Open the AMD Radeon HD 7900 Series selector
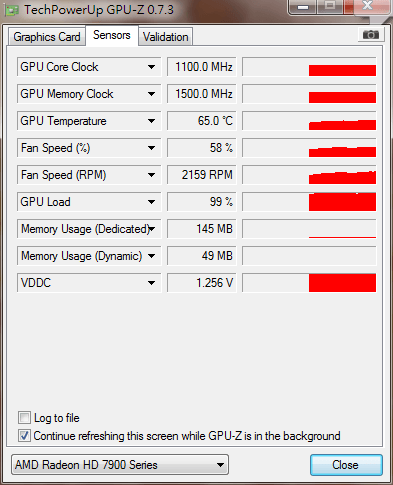The height and width of the screenshot is (485, 393). [120, 464]
